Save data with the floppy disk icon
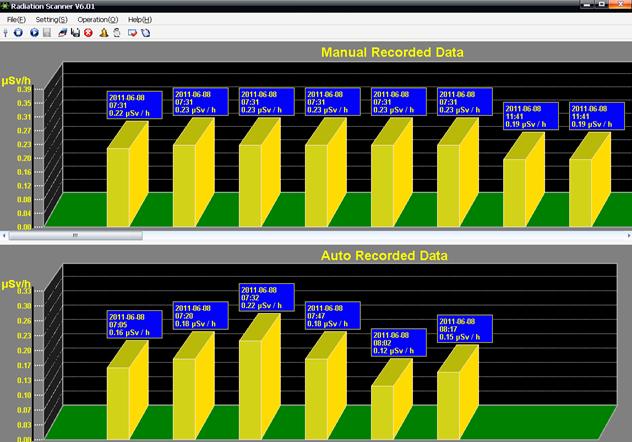This screenshot has width=632, height=442. pos(75,32)
